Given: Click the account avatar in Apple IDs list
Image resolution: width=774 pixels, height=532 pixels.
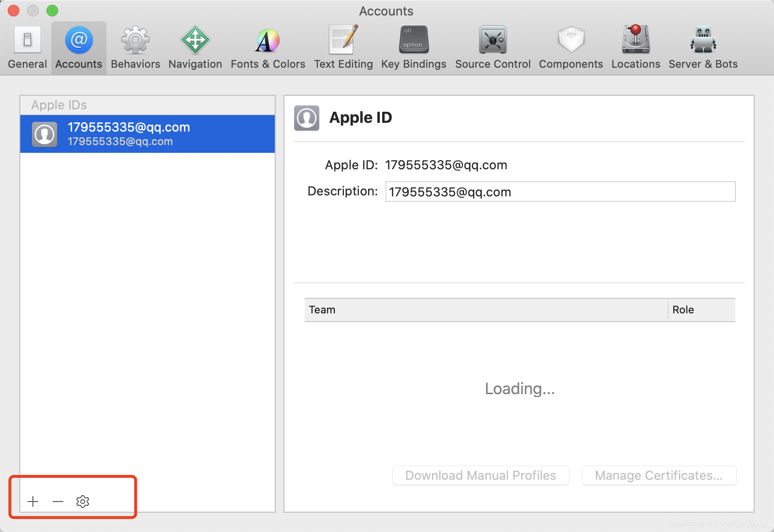Looking at the screenshot, I should click(45, 134).
